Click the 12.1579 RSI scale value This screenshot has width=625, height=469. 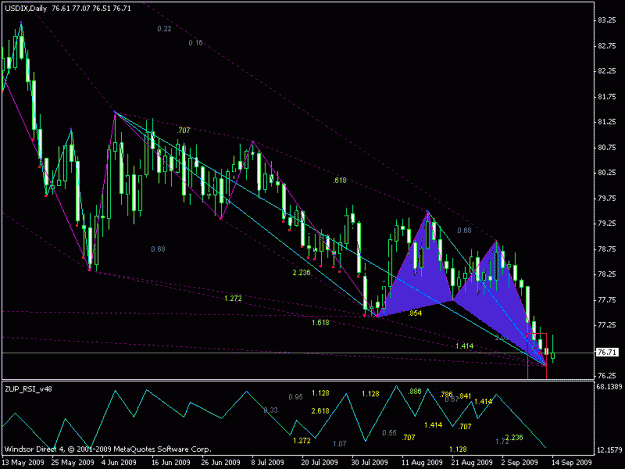click(610, 450)
